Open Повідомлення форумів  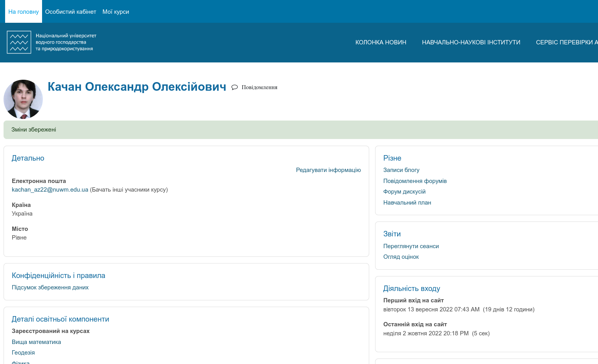pyautogui.click(x=415, y=181)
